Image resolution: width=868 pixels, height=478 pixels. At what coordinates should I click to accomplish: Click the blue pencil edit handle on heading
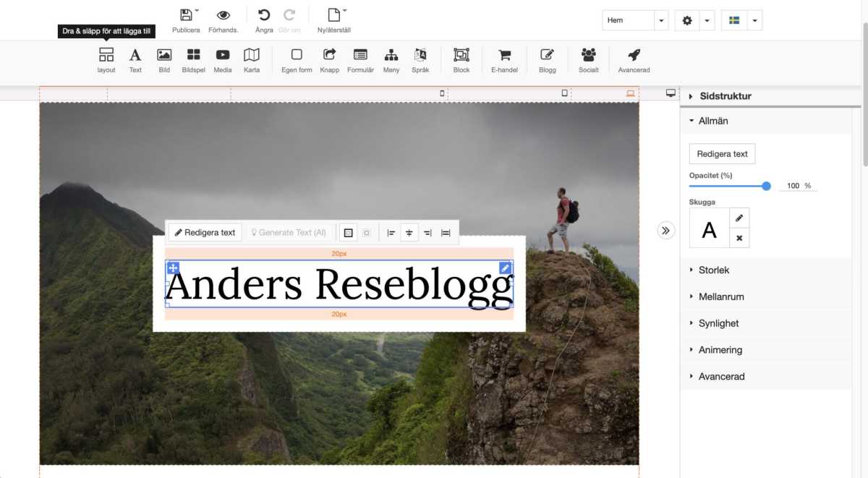505,268
